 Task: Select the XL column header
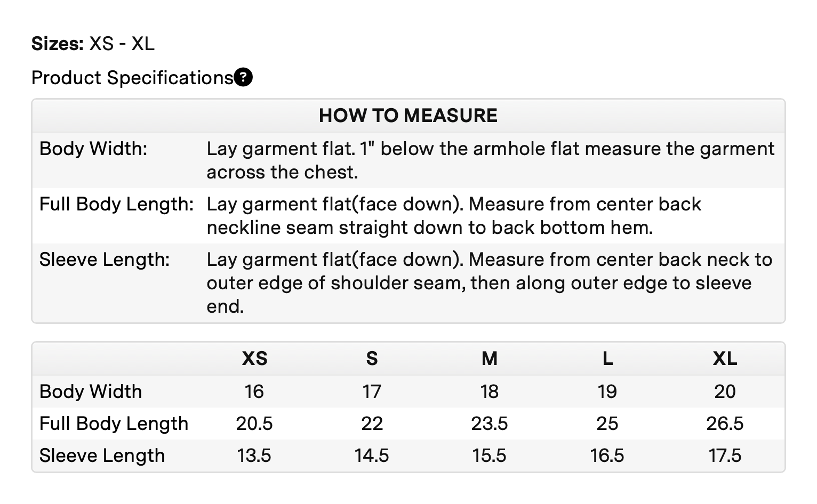(725, 359)
